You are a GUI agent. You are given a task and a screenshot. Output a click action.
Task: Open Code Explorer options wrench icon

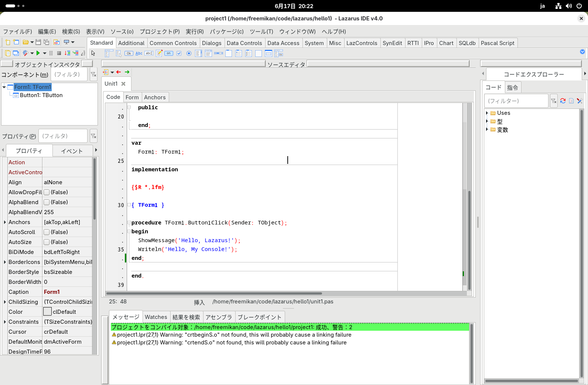click(x=580, y=101)
